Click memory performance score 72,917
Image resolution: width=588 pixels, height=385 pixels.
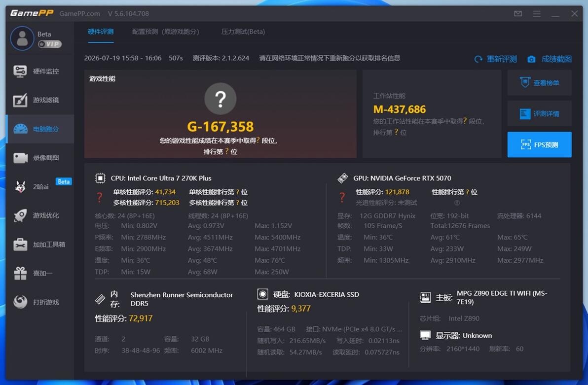141,318
